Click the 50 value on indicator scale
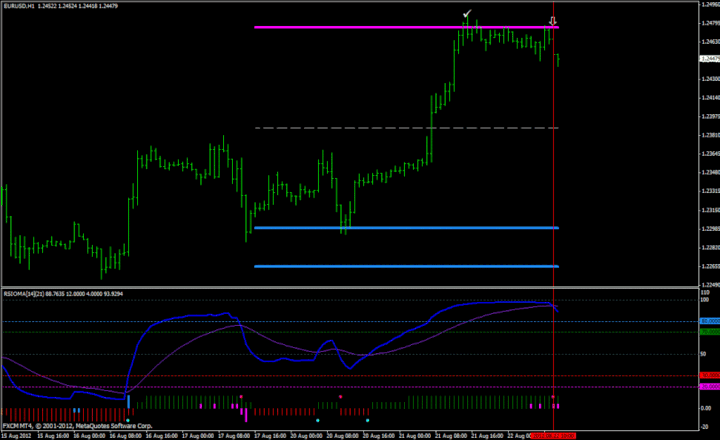 point(703,354)
